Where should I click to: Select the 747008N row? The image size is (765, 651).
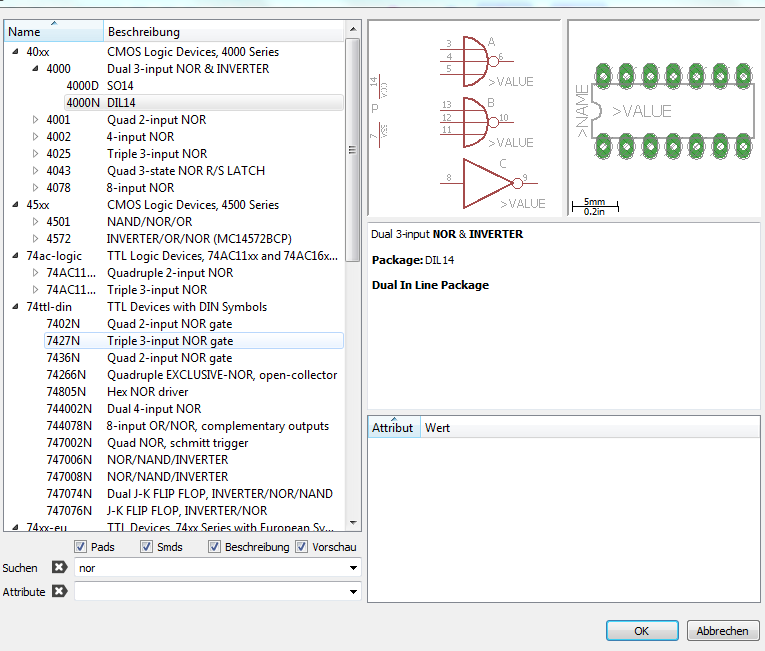(x=194, y=477)
